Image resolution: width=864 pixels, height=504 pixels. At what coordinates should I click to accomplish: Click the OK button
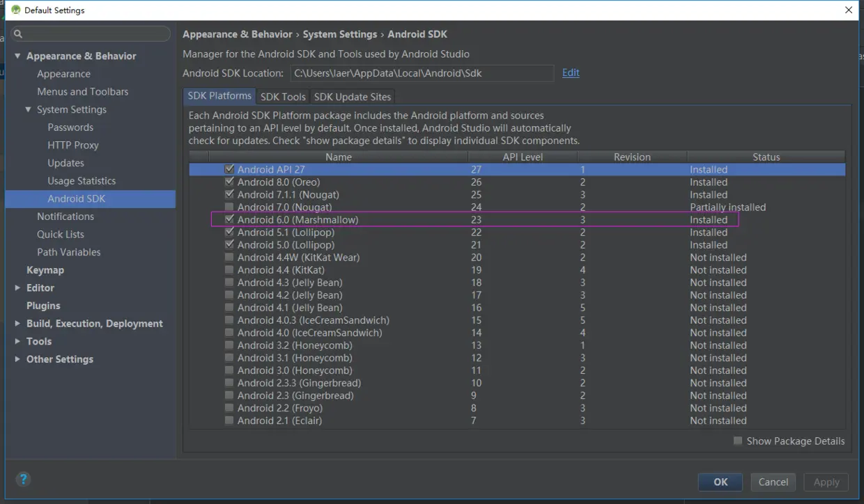pos(720,482)
